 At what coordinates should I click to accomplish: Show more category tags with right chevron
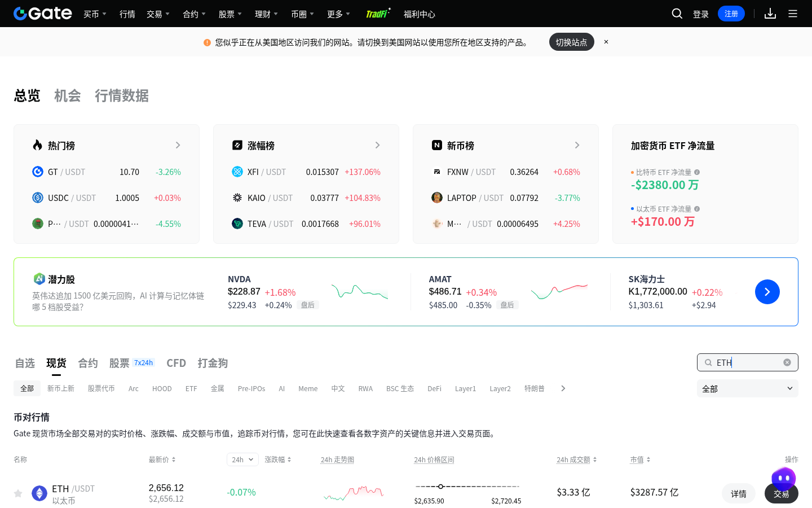(563, 388)
